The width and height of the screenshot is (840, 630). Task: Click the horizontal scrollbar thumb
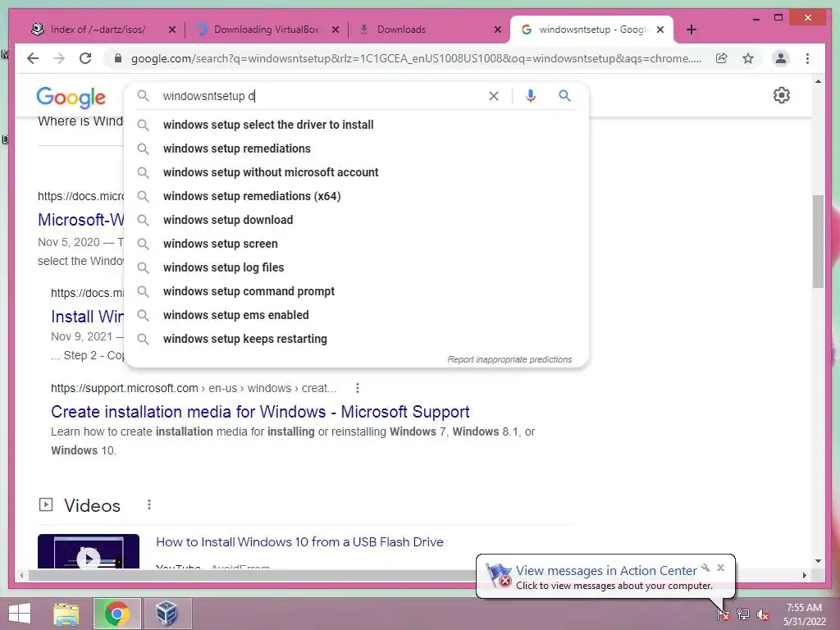tap(252, 575)
